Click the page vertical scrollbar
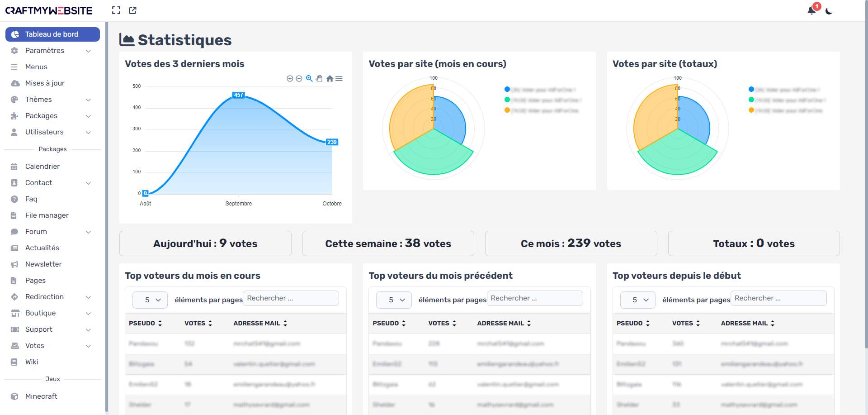868x415 pixels. click(866, 174)
